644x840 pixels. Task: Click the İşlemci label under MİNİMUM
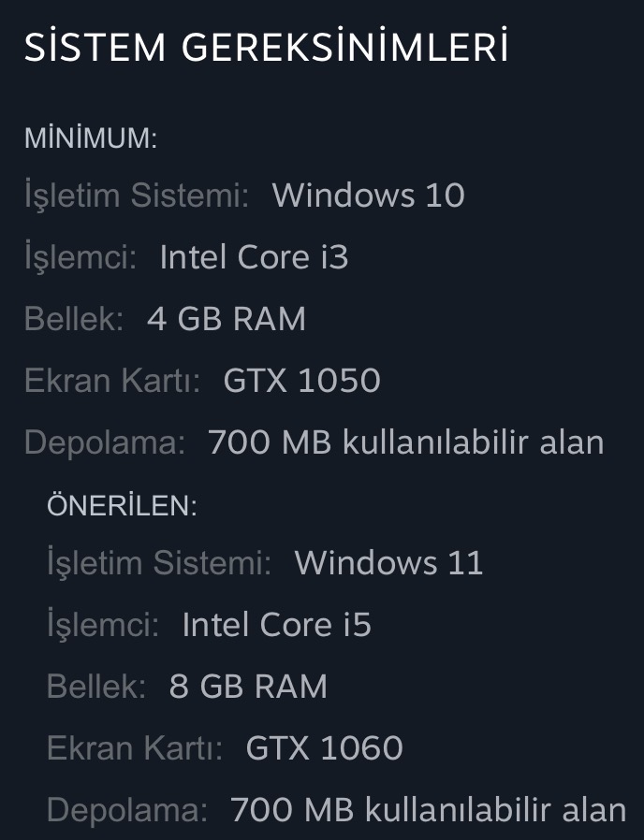click(x=80, y=257)
